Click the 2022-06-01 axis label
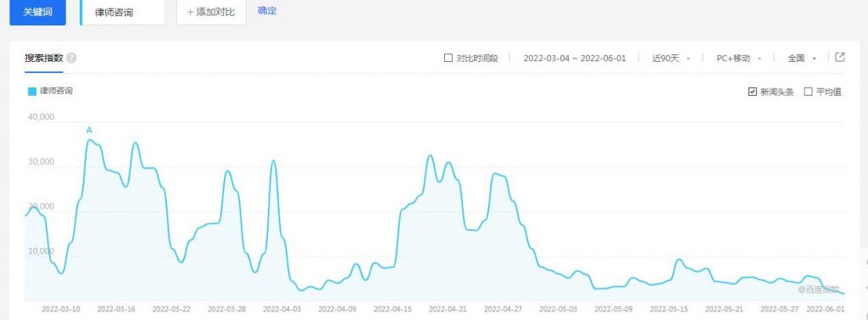868x320 pixels. pyautogui.click(x=826, y=310)
